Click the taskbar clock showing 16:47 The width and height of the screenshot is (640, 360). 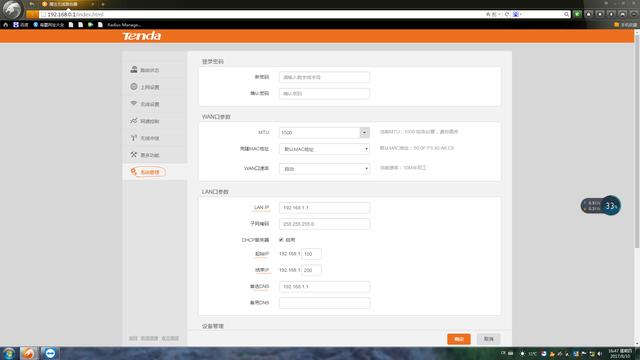tap(620, 353)
